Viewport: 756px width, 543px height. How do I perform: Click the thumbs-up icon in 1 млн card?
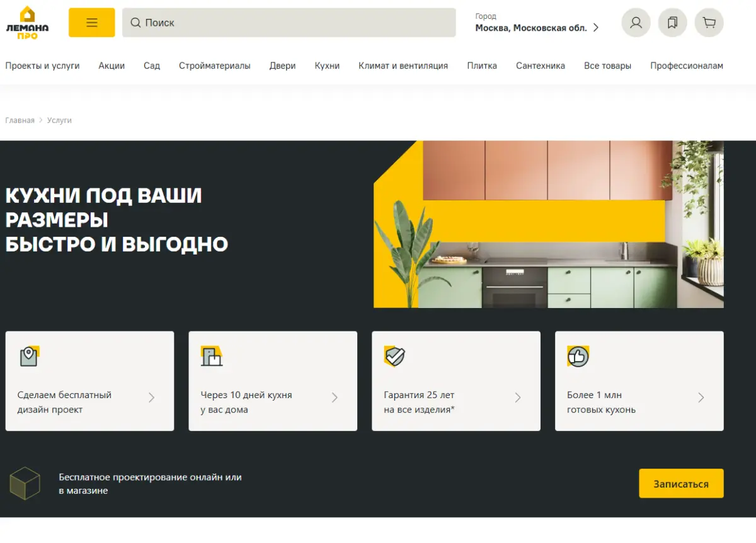point(578,357)
